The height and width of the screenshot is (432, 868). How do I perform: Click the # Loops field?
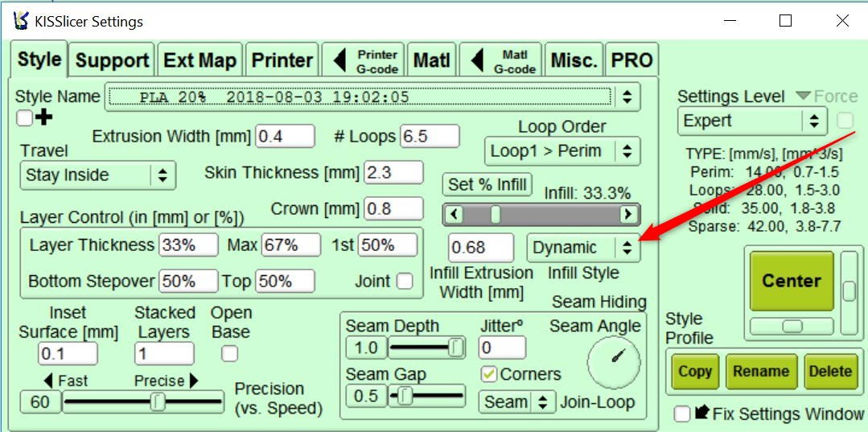[x=430, y=136]
